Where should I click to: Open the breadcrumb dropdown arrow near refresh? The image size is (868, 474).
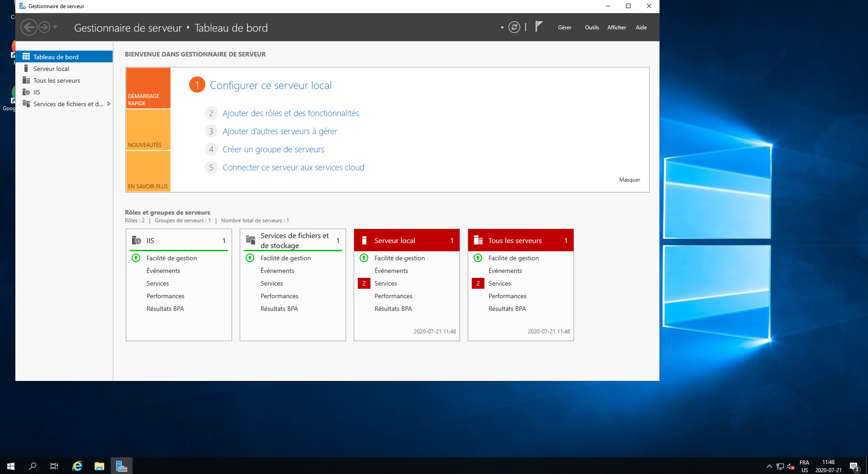click(x=502, y=28)
